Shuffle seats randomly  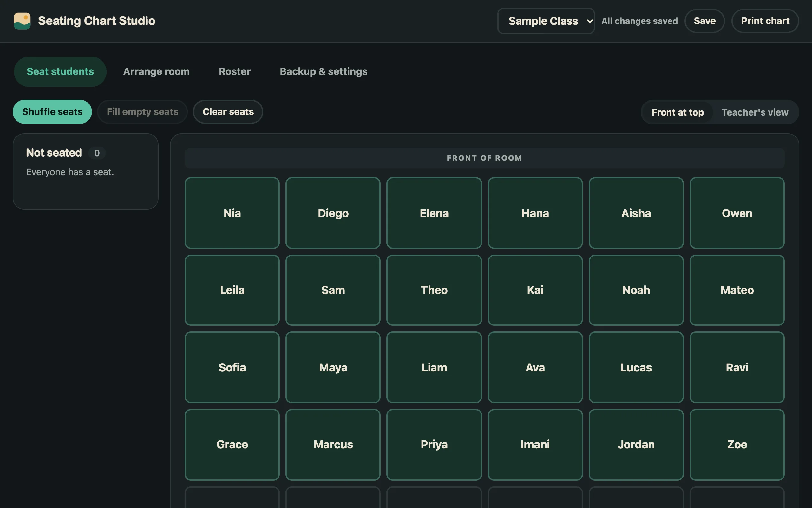pos(52,112)
